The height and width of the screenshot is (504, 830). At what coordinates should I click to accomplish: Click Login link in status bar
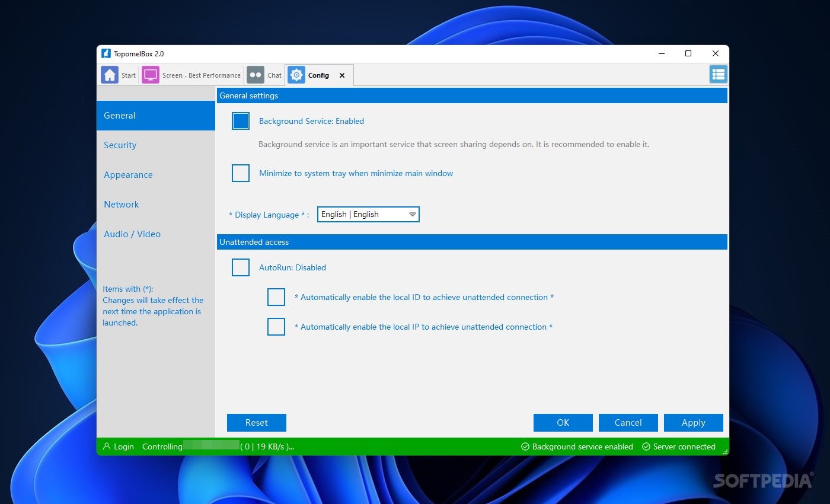[124, 446]
